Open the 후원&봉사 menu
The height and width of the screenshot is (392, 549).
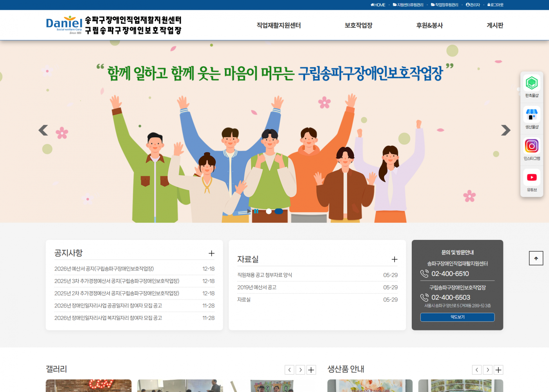click(x=429, y=25)
